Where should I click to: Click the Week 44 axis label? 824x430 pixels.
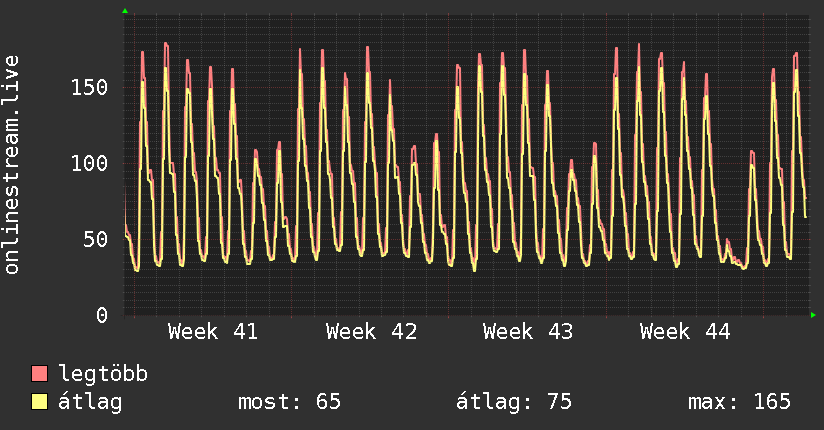[x=685, y=332]
